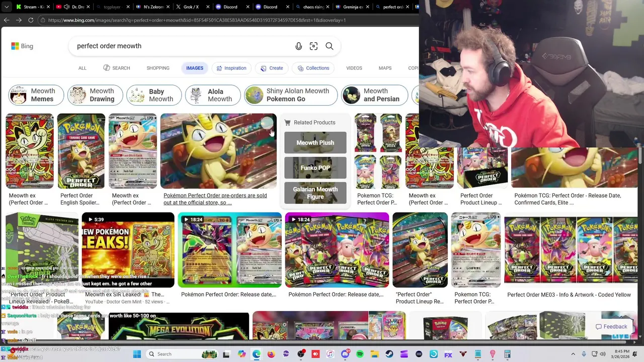This screenshot has height=362, width=644.
Task: Select the SEARCH category tab
Action: point(116,68)
